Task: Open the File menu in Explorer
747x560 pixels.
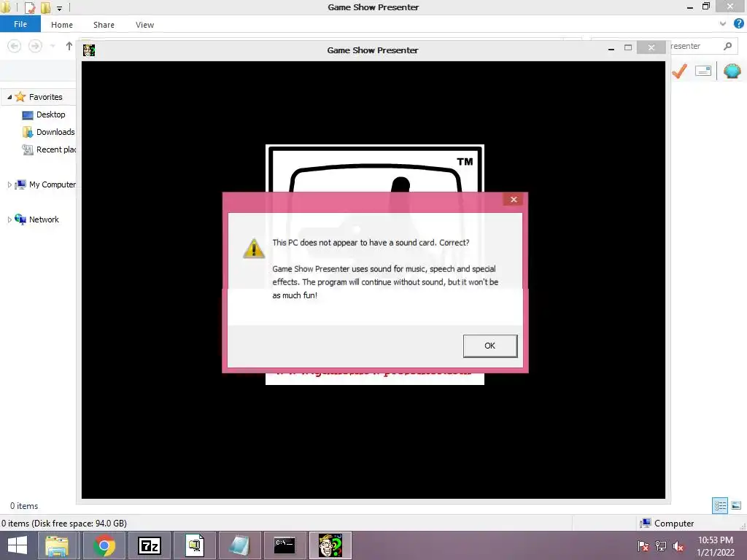Action: coord(20,24)
